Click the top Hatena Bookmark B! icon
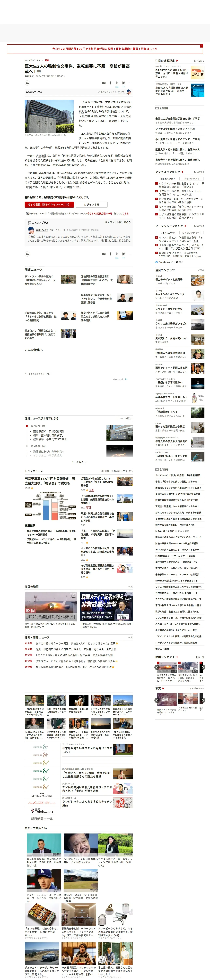This screenshot has height=980, width=210. [123, 83]
